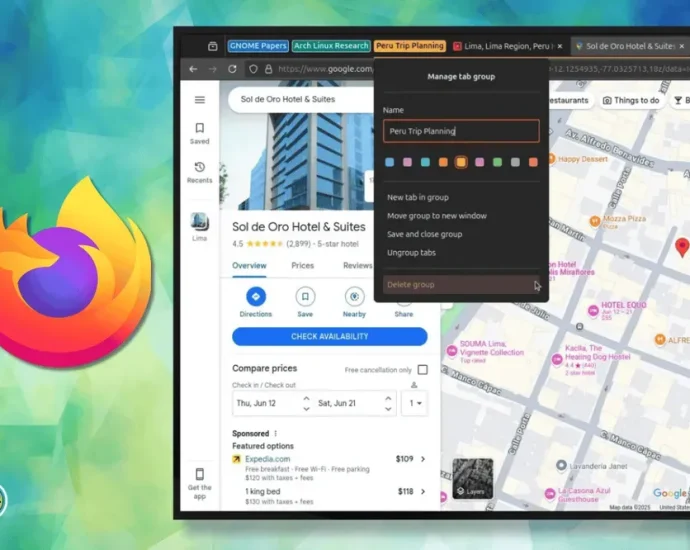This screenshot has width=690, height=550.
Task: Switch to Sol de Oro Hotel tab
Action: (625, 46)
